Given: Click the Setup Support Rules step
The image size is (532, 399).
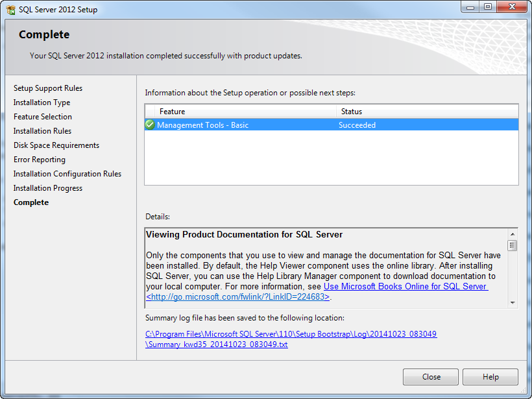Looking at the screenshot, I should pyautogui.click(x=48, y=88).
